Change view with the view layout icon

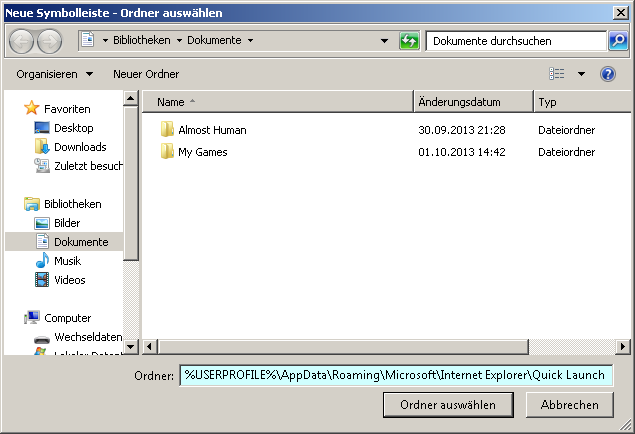click(x=556, y=74)
